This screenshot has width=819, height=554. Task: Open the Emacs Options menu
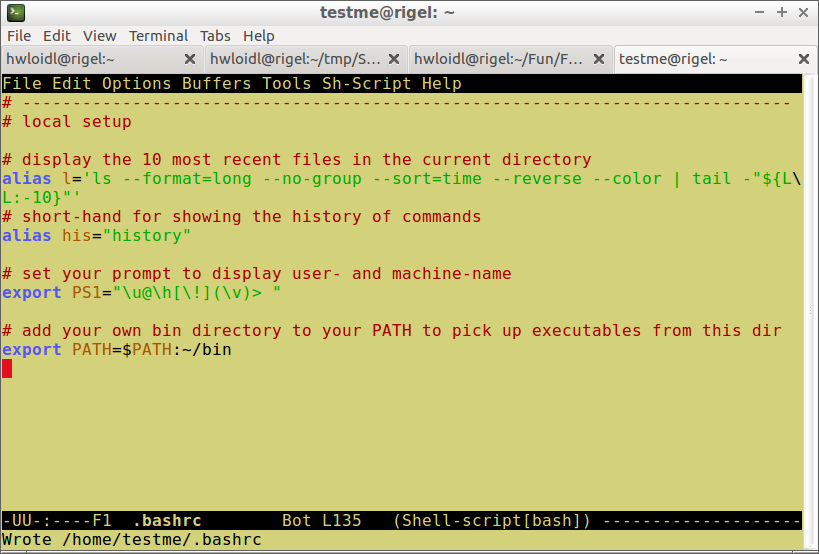(137, 84)
